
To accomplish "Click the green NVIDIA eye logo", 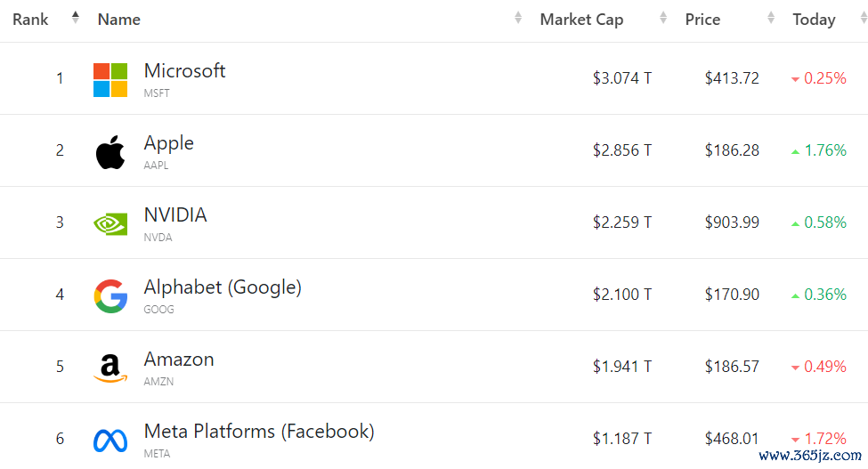I will [110, 224].
